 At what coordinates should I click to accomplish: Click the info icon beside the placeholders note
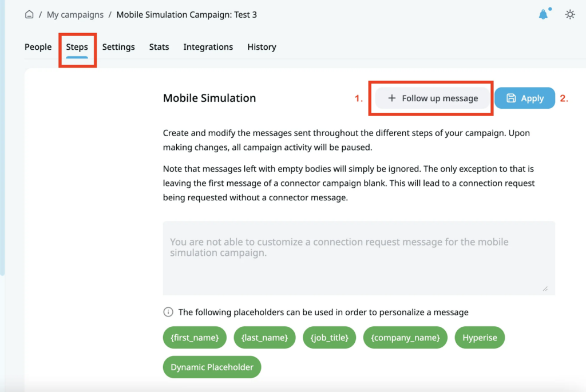(168, 312)
